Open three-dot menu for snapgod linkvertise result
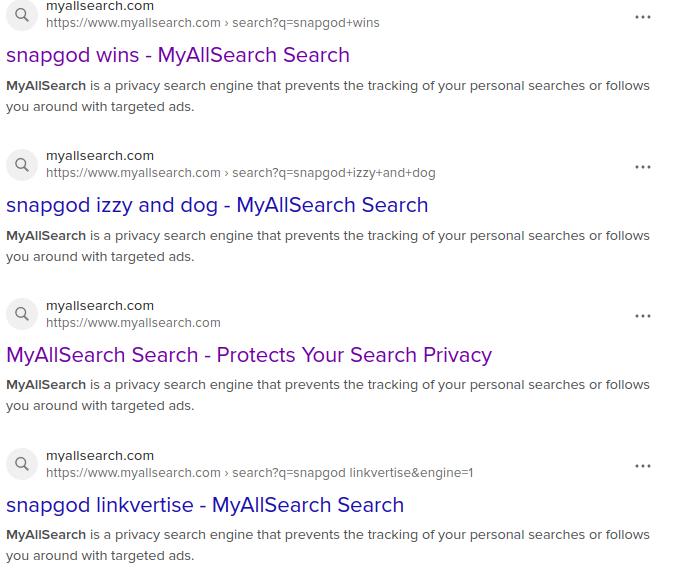 point(643,466)
